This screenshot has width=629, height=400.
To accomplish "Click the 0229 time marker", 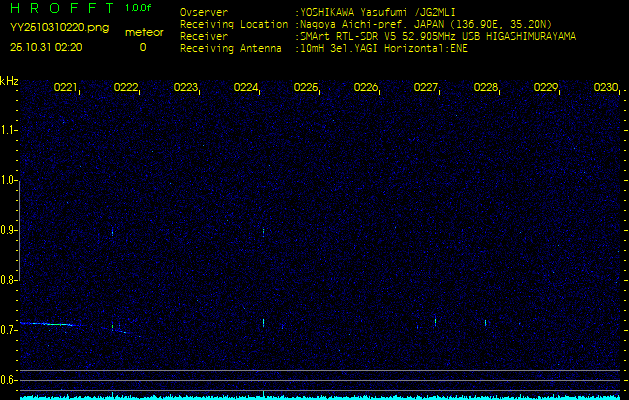I will tap(546, 88).
